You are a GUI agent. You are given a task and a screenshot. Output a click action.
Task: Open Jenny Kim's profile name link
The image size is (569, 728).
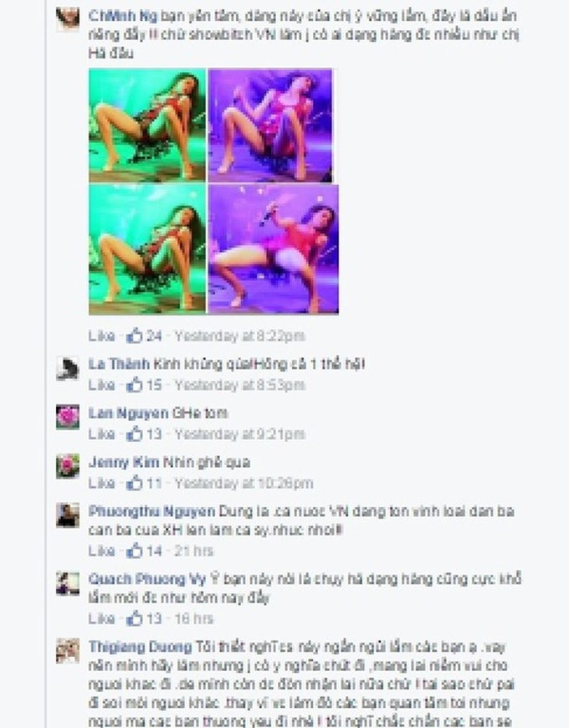click(x=124, y=462)
